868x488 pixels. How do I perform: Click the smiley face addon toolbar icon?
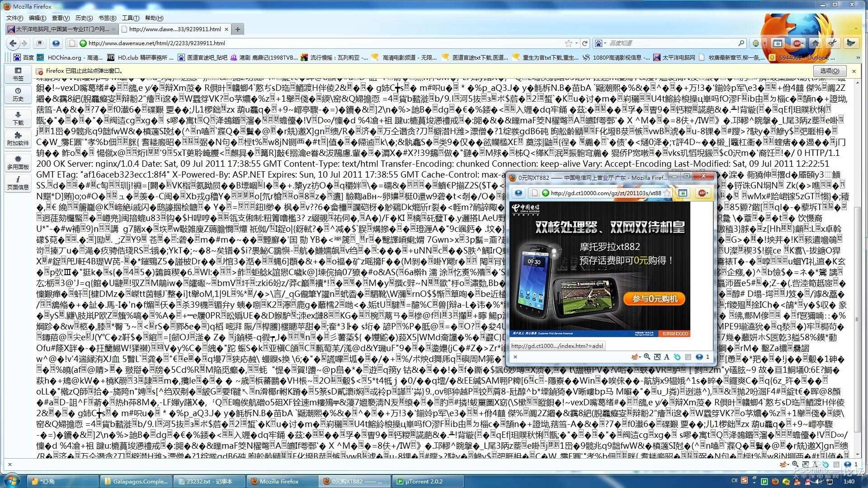[755, 43]
